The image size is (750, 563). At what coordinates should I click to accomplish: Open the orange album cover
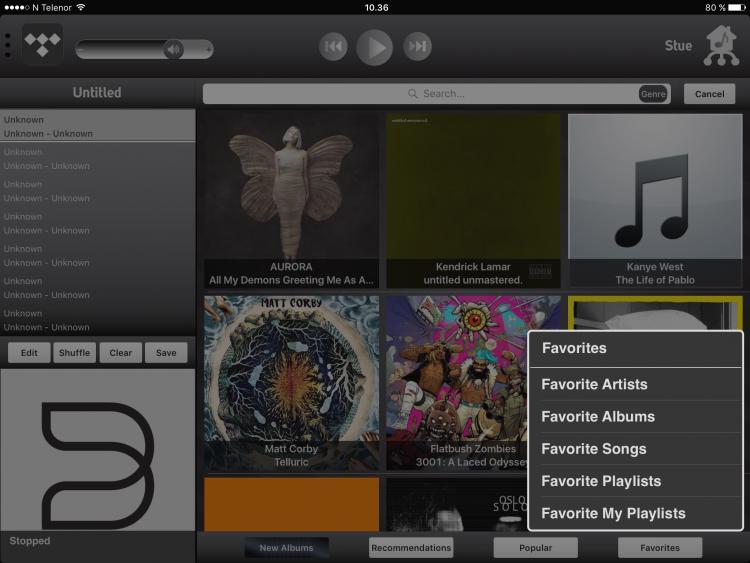click(x=291, y=504)
